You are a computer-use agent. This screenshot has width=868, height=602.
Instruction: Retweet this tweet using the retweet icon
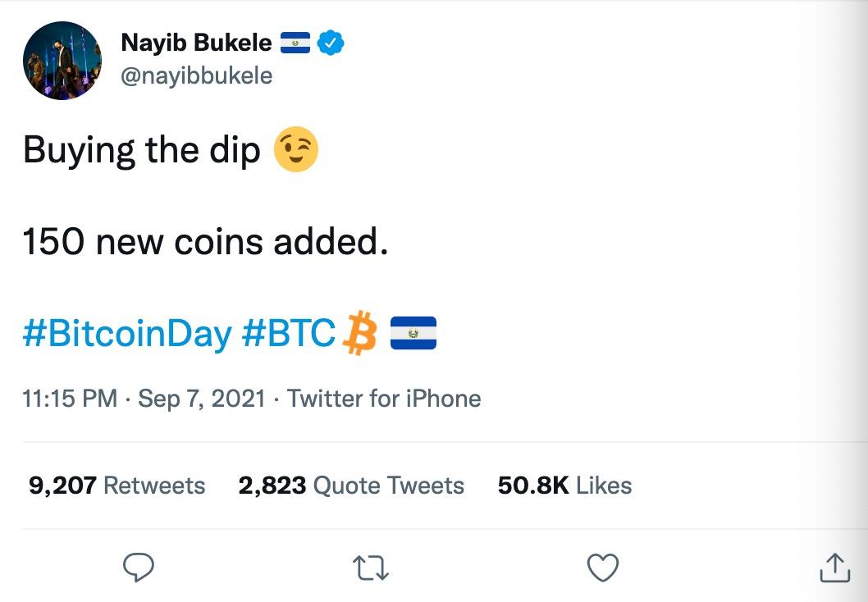(371, 567)
